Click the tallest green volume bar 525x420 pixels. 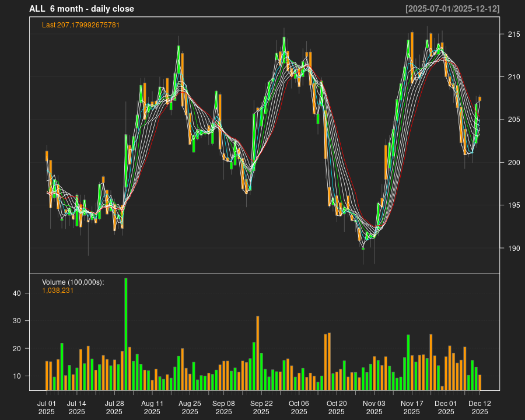126,334
